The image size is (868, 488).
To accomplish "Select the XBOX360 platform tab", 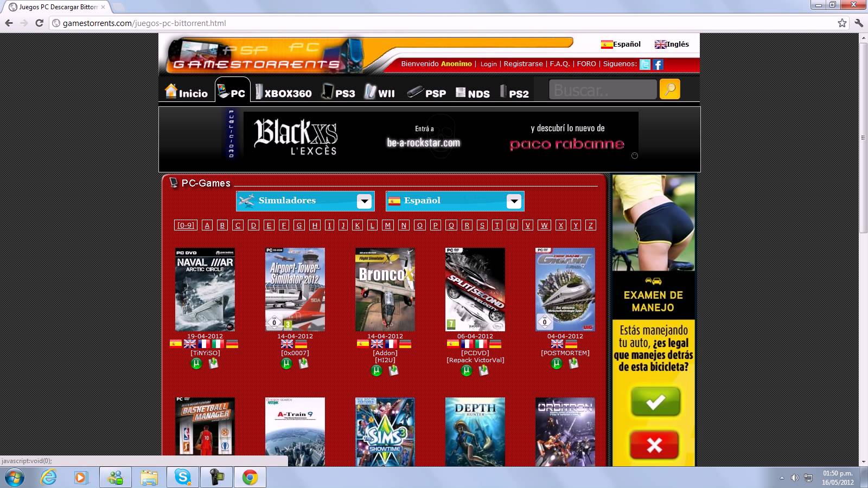I will 283,92.
